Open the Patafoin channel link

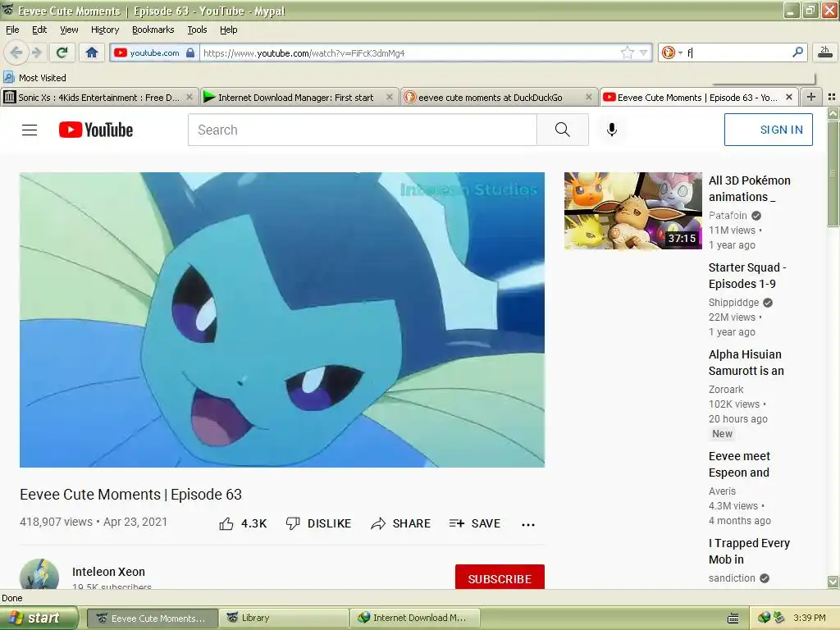tap(728, 216)
